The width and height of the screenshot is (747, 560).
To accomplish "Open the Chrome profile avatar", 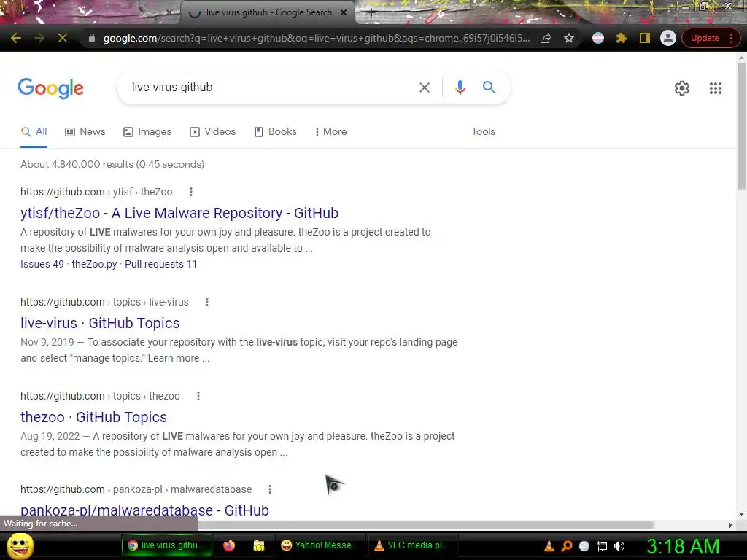I will (x=668, y=38).
